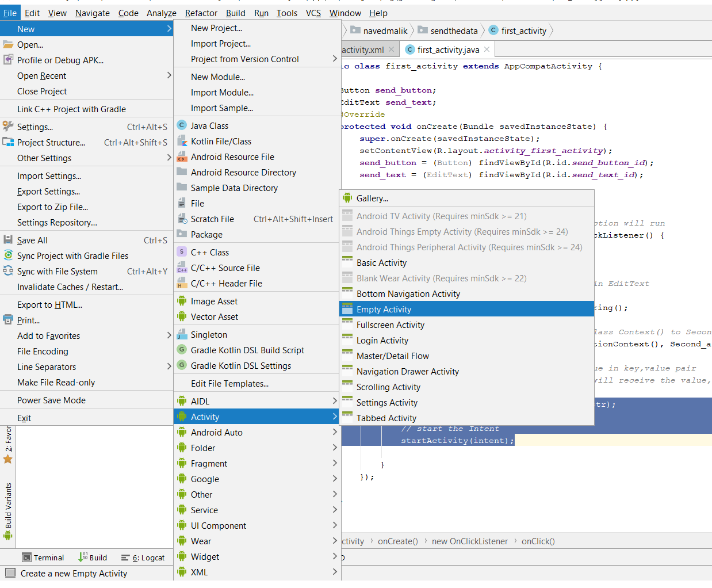The width and height of the screenshot is (712, 588).
Task: Expand the Add to Favorites submenu arrow
Action: click(x=169, y=335)
